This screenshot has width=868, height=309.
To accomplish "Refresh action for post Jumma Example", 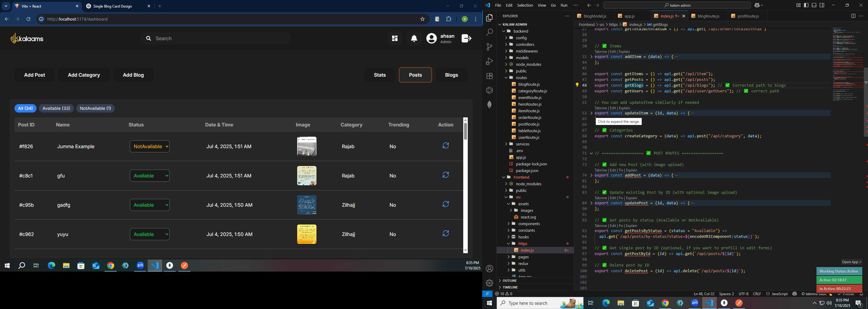I will point(445,146).
